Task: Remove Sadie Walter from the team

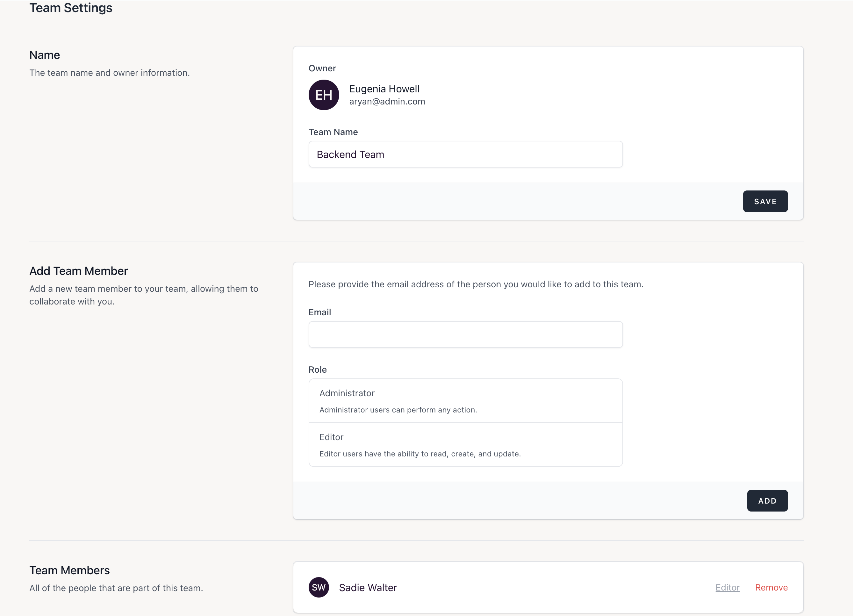Action: click(771, 587)
